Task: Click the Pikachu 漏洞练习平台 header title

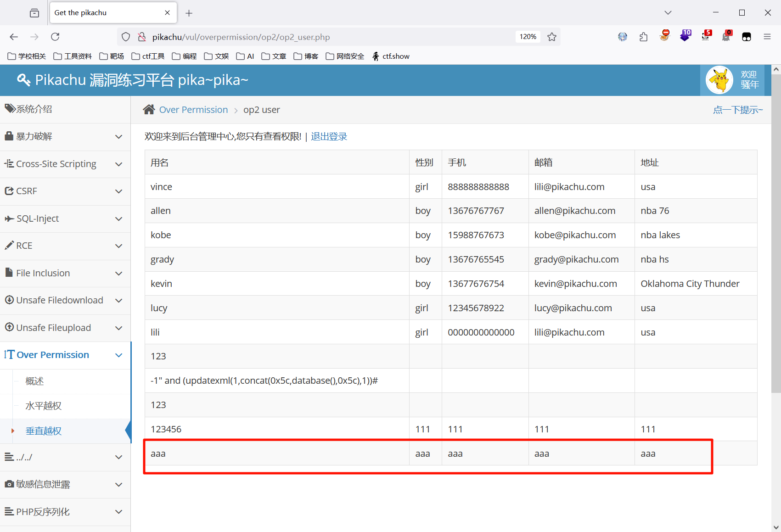Action: 141,80
